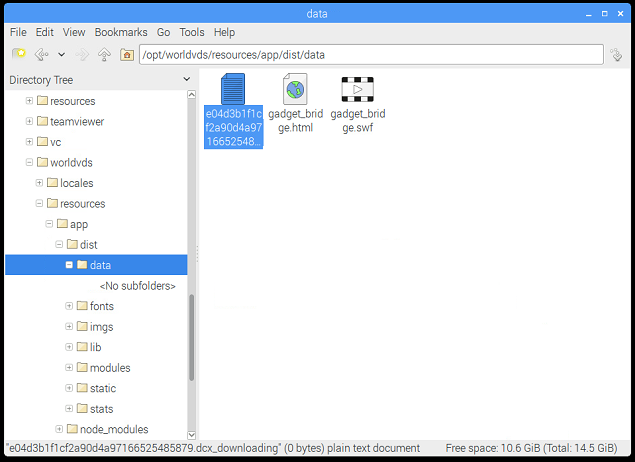
Task: Go forward using the right arrow
Action: [82, 54]
